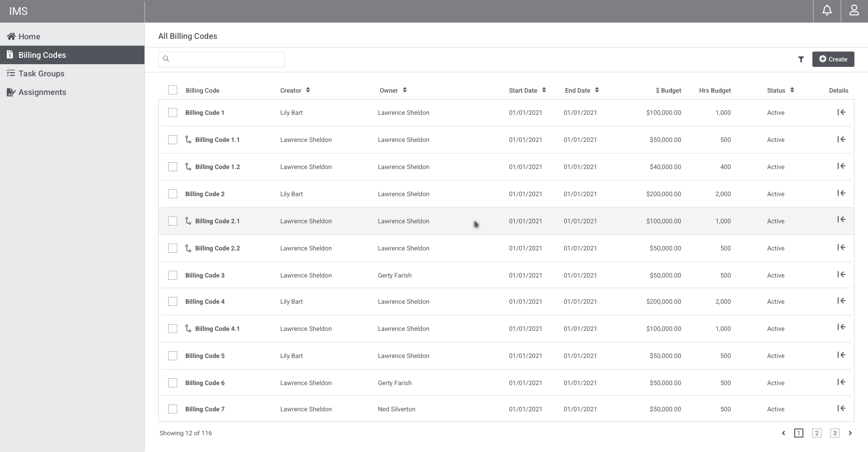Screen dimensions: 868x452
Task: Check the Billing Code 2 checkbox
Action: tap(173, 194)
